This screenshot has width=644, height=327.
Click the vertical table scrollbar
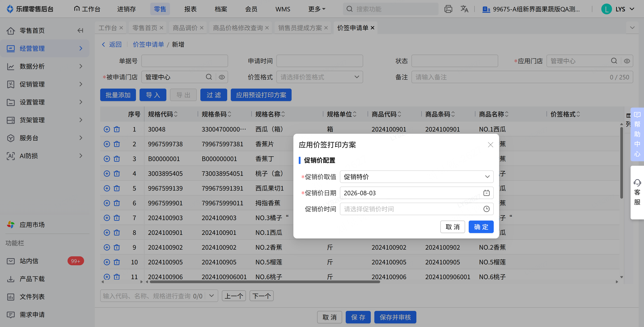tap(621, 163)
